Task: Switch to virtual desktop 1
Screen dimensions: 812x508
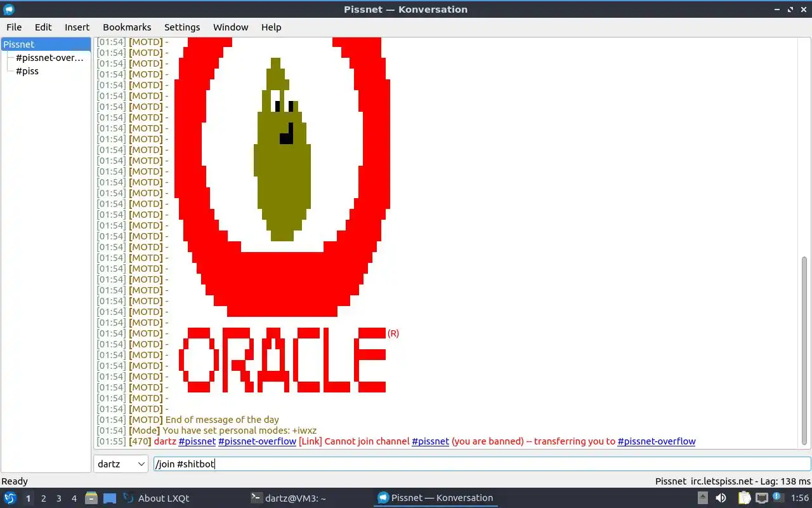Action: [28, 498]
